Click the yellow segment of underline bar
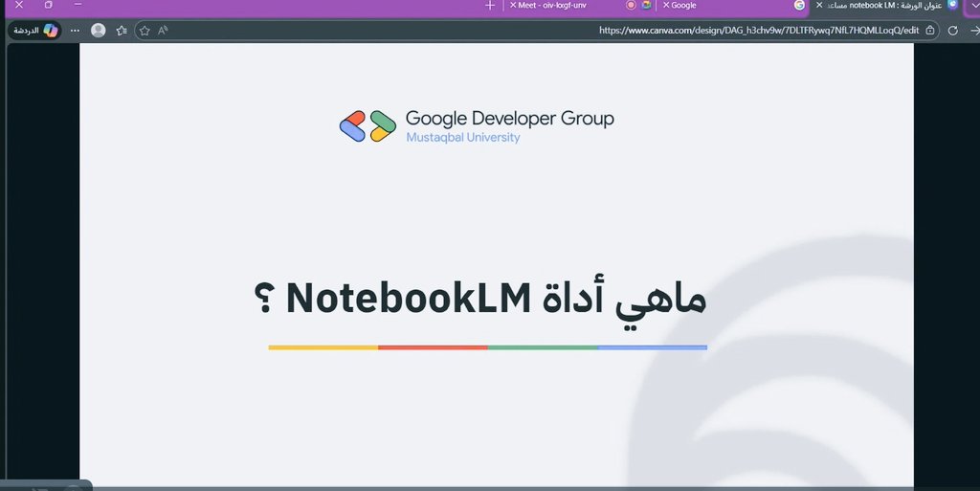Screen dimensions: 980x491 click(x=323, y=347)
